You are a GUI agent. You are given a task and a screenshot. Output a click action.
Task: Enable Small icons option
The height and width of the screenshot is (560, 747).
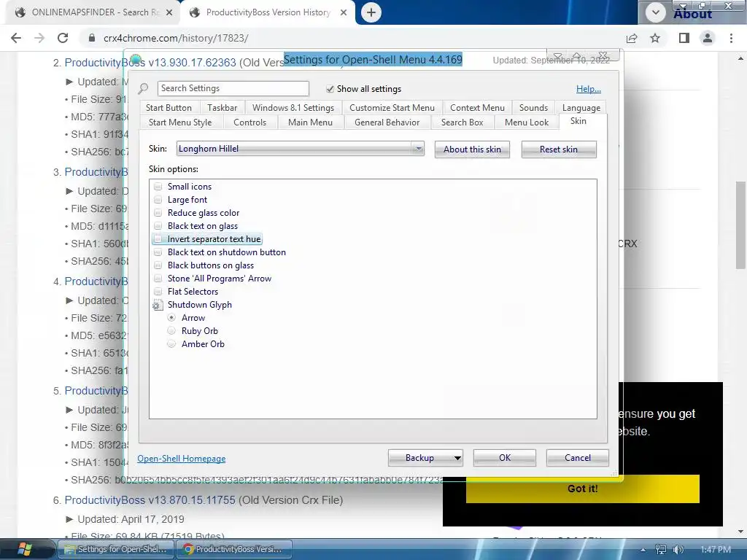coord(158,187)
